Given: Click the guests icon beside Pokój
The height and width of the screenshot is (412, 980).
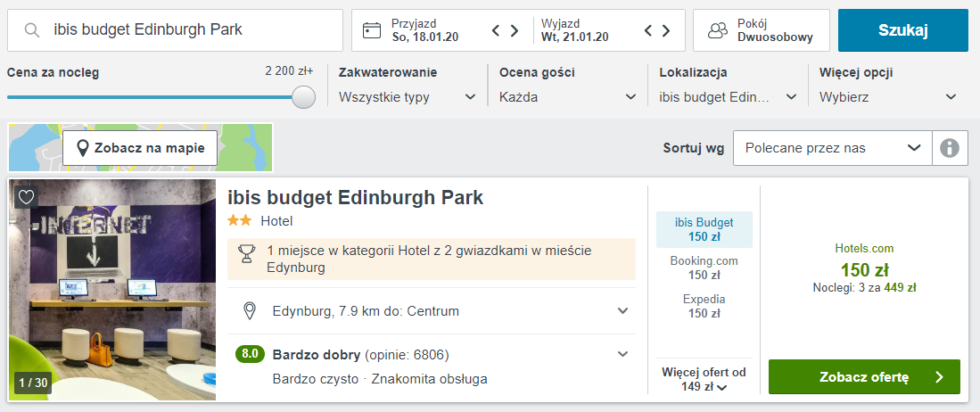Looking at the screenshot, I should [718, 30].
